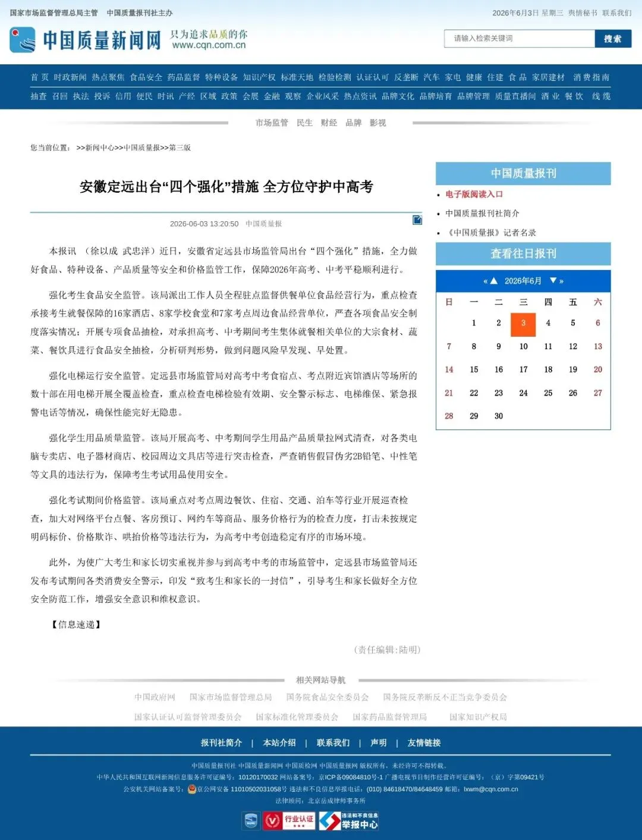The image size is (642, 840).
Task: Open 知识产权 navigation item
Action: click(259, 77)
